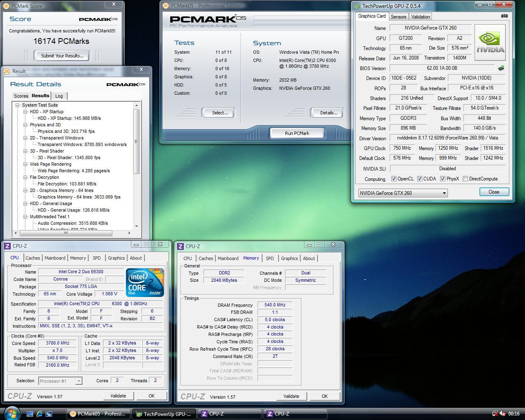Open the NVIDIA GeForce GTX 260 dropdown
Viewport: 525px width, 420px height.
[x=403, y=193]
